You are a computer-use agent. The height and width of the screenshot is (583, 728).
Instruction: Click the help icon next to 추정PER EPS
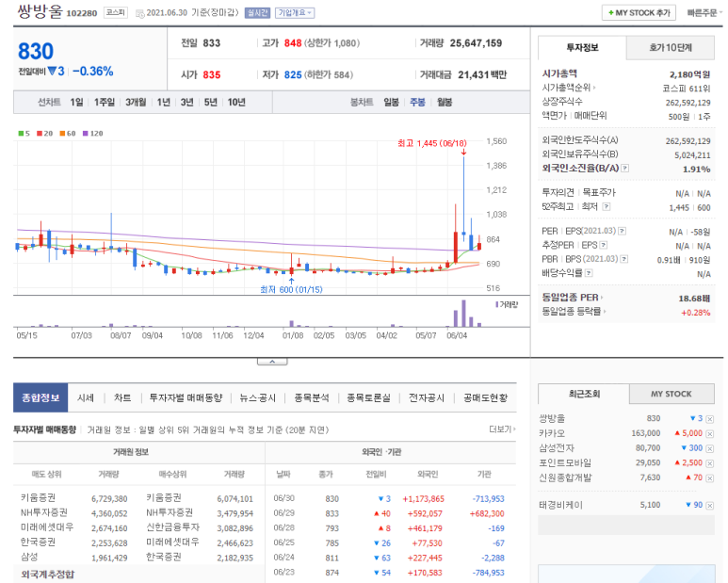pos(604,245)
